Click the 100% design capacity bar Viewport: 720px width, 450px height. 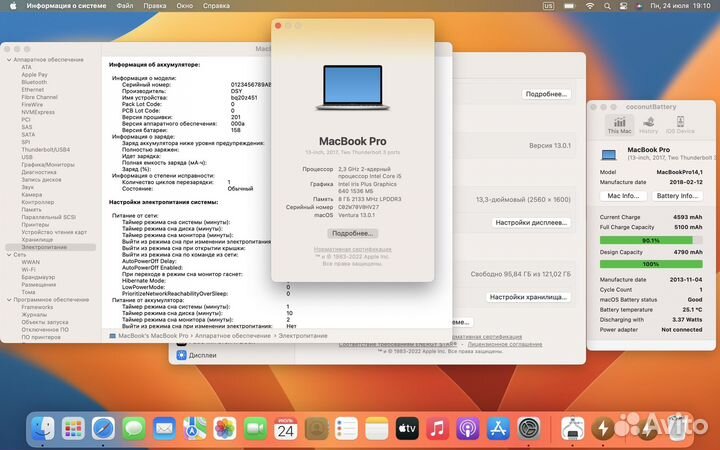click(x=651, y=264)
